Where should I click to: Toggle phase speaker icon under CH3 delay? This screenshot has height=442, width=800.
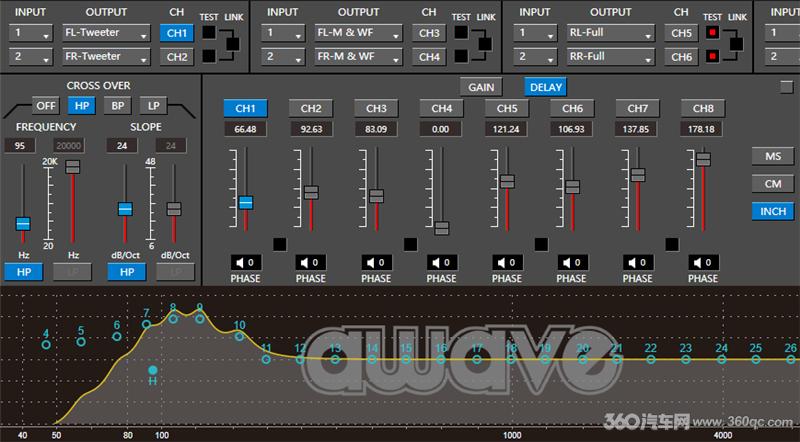(377, 262)
